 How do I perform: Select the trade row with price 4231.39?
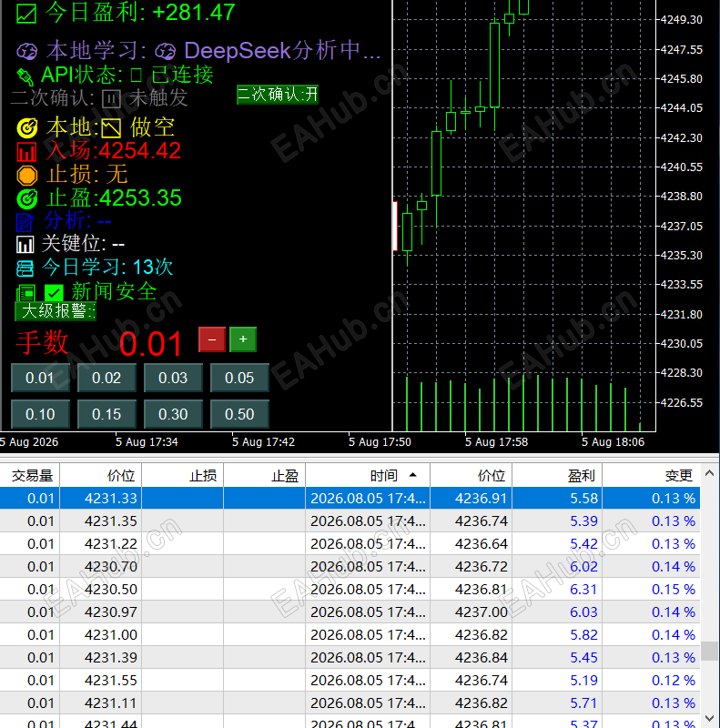[350, 658]
